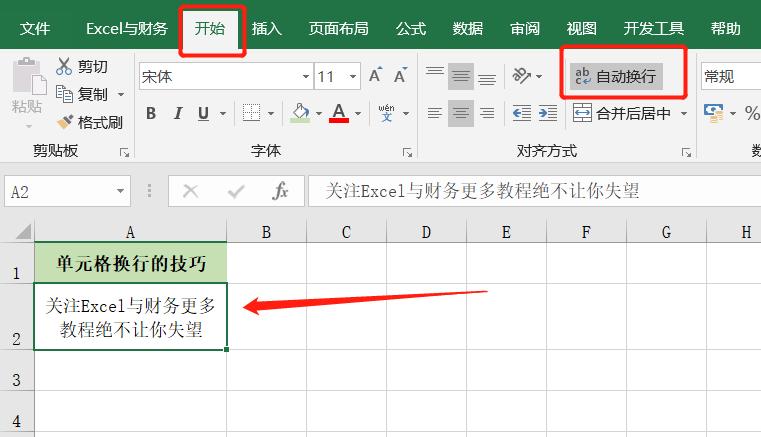Toggle italic formatting (I)
This screenshot has height=437, width=761.
pos(178,114)
